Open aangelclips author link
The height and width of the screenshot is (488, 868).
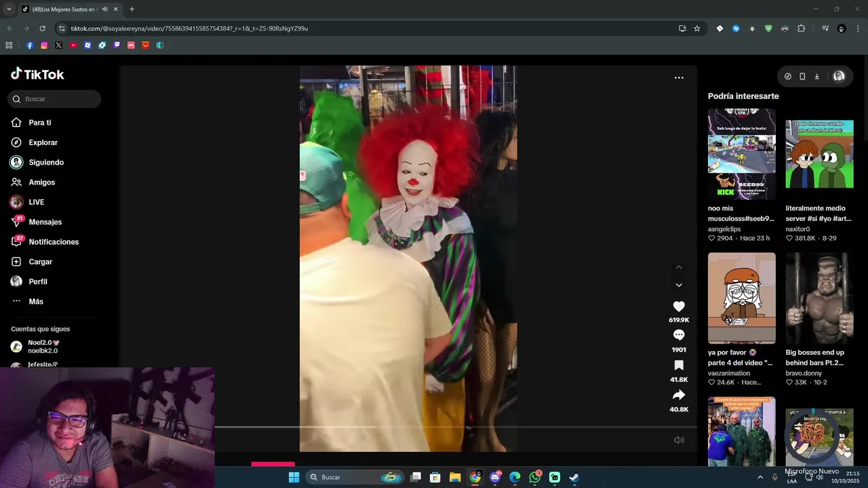(x=724, y=229)
